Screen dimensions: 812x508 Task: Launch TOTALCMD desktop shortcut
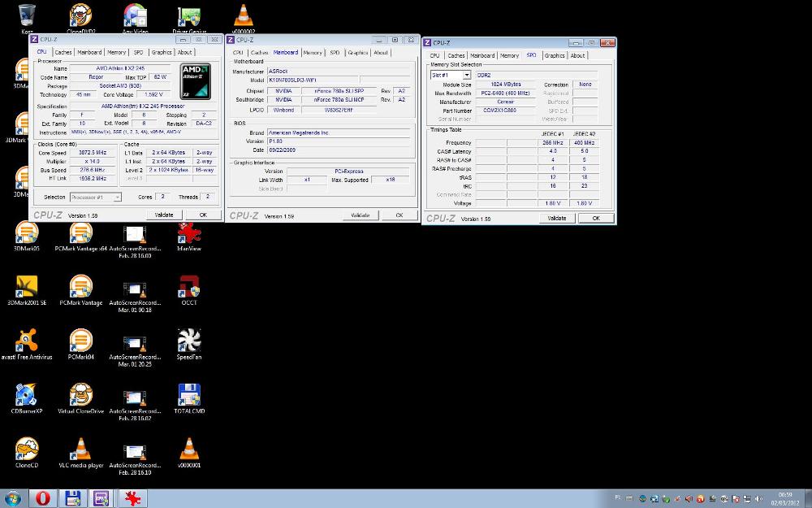pos(189,398)
